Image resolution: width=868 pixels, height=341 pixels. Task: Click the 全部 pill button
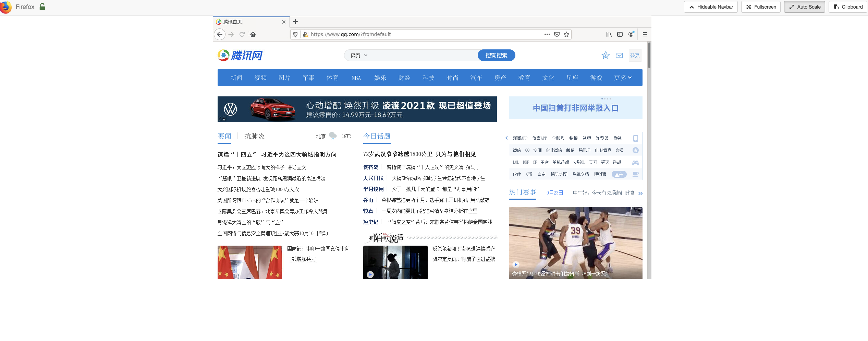tap(619, 175)
